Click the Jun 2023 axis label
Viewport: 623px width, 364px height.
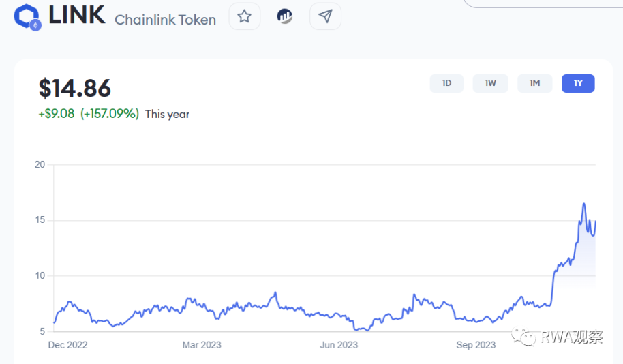339,345
